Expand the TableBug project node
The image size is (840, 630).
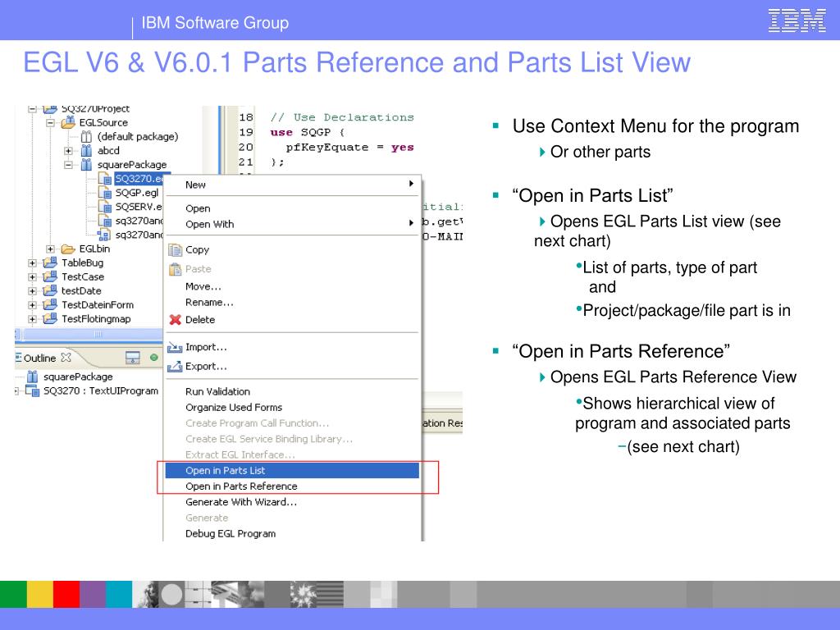pyautogui.click(x=32, y=263)
